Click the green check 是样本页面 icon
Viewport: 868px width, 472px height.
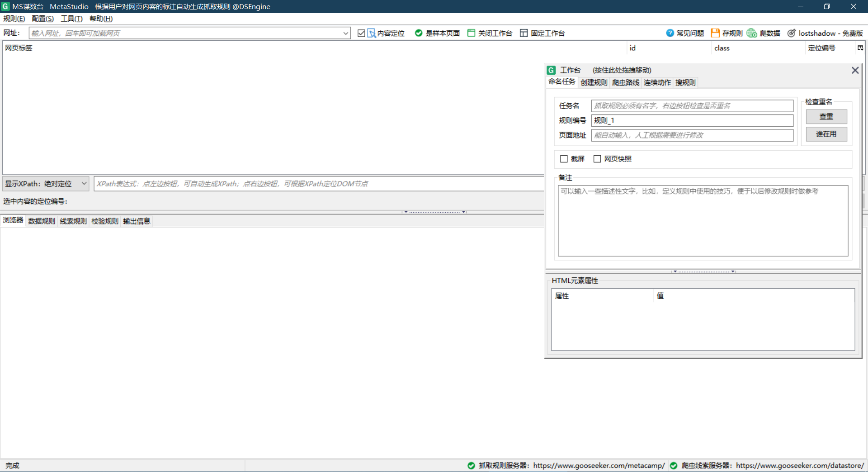click(419, 33)
